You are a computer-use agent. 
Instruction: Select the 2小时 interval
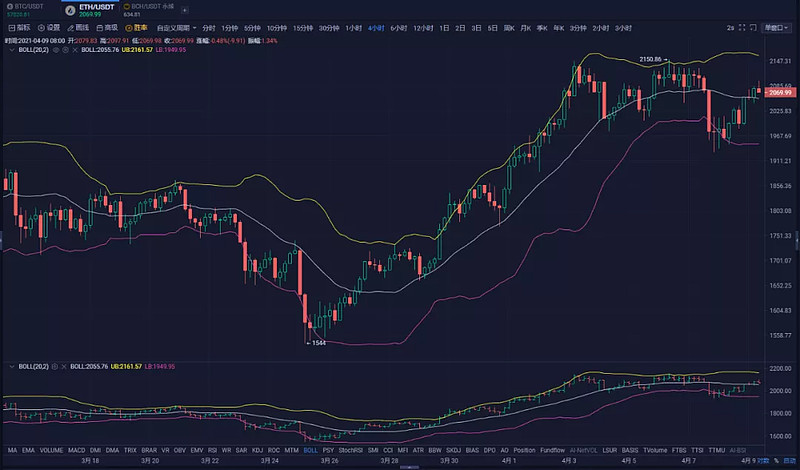click(x=601, y=28)
